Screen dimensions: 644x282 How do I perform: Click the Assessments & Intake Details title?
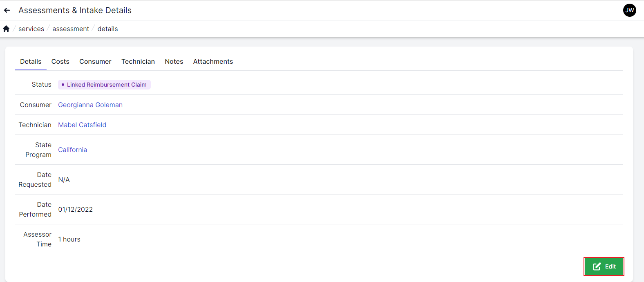[75, 10]
